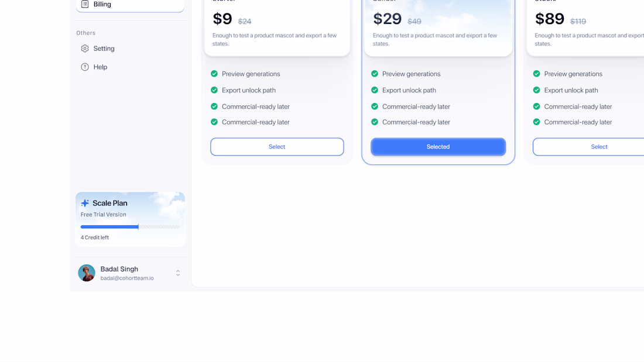
Task: Click the credit usage progress bar
Action: (x=130, y=226)
